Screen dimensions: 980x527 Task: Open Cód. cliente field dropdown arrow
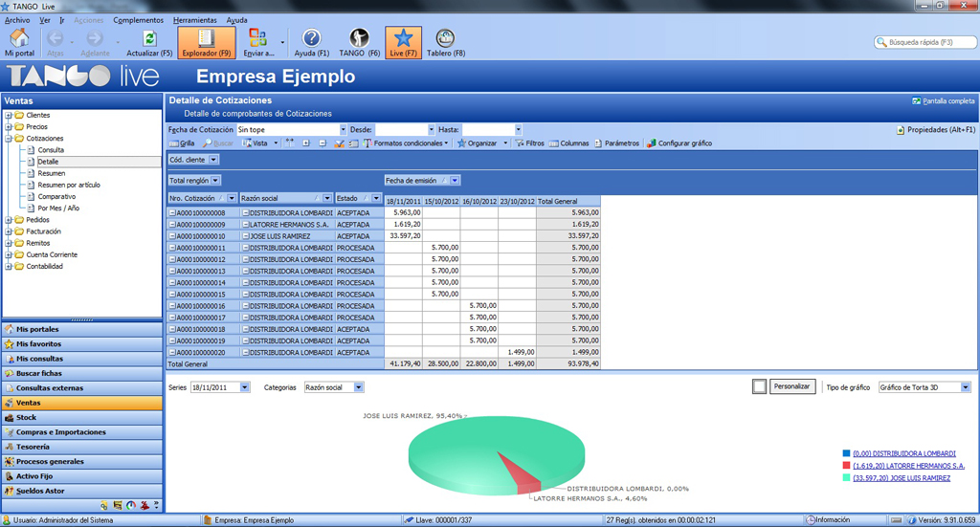213,160
